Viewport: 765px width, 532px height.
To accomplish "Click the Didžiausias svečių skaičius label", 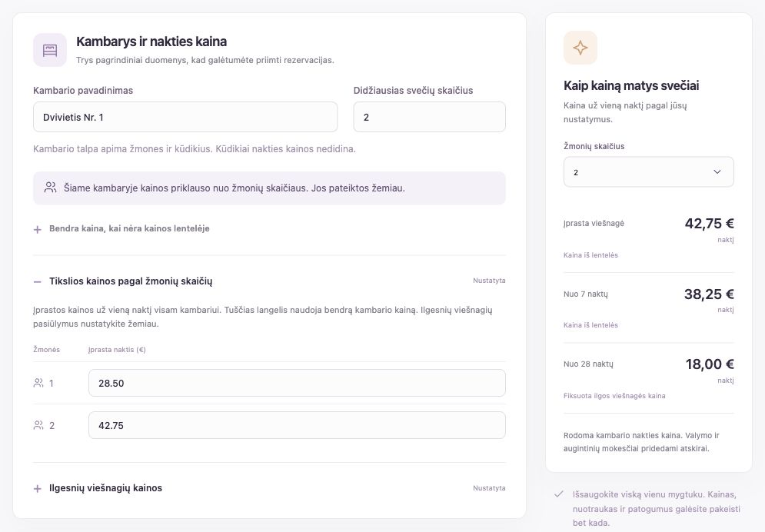I will point(413,91).
